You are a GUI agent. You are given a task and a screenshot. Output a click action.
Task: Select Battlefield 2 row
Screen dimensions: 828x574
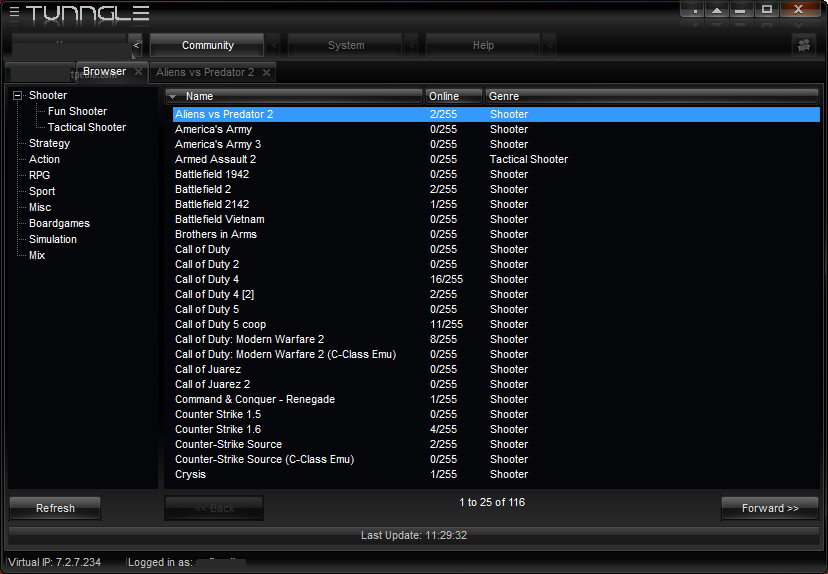pos(496,189)
